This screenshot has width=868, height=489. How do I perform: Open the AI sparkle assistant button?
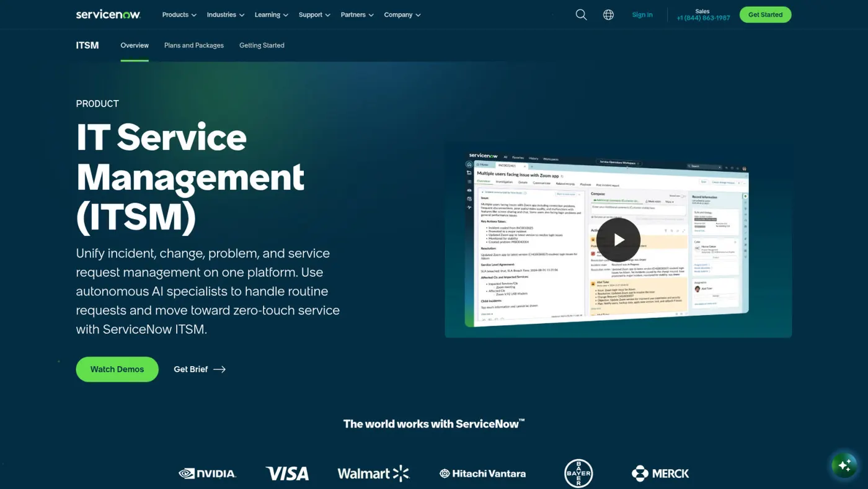tap(844, 465)
